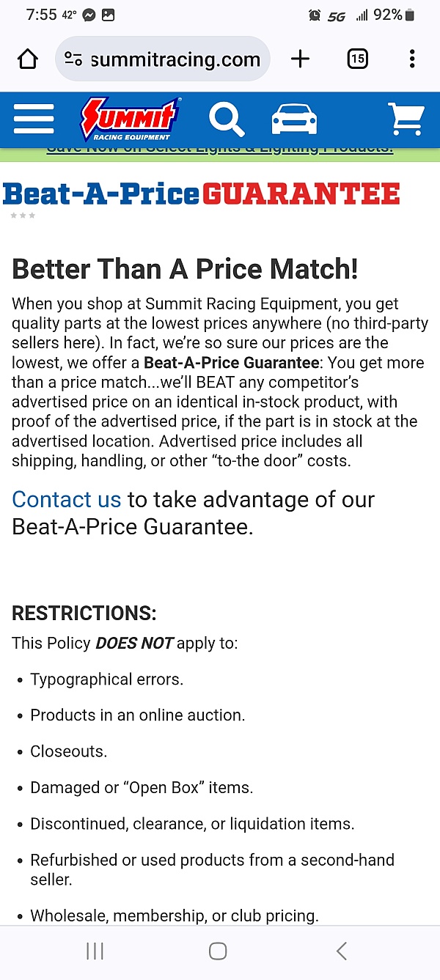
Task: Show the 15 open tabs switcher
Action: [x=357, y=59]
